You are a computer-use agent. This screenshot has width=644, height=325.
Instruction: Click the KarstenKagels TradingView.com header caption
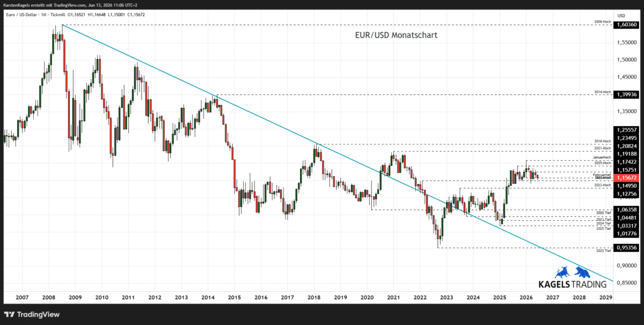[x=70, y=4]
